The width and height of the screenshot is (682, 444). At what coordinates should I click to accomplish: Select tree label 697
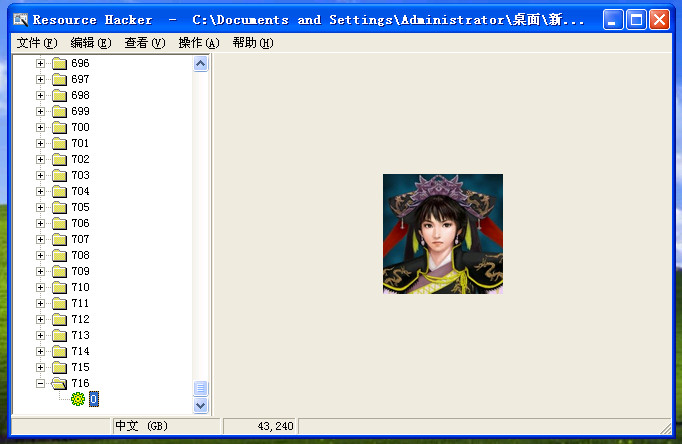(80, 80)
